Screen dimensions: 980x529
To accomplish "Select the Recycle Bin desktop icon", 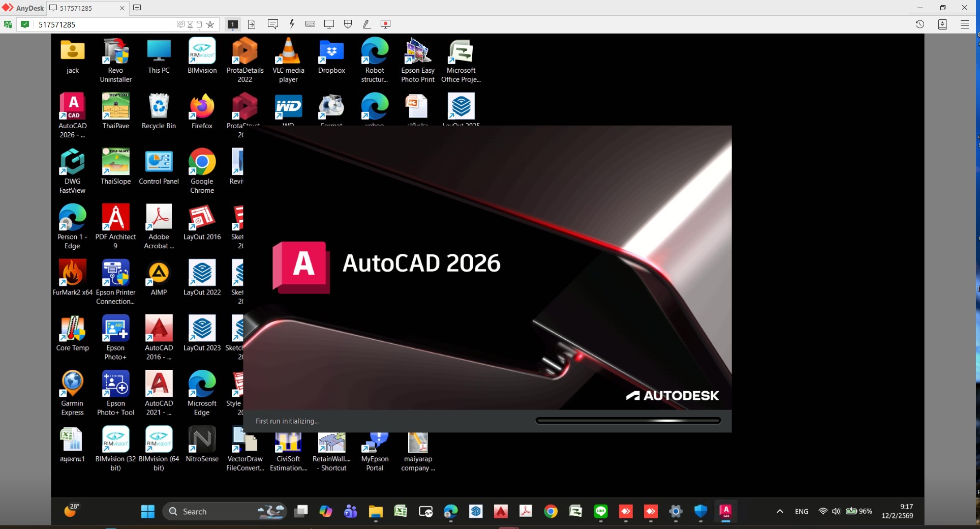I will tap(159, 112).
